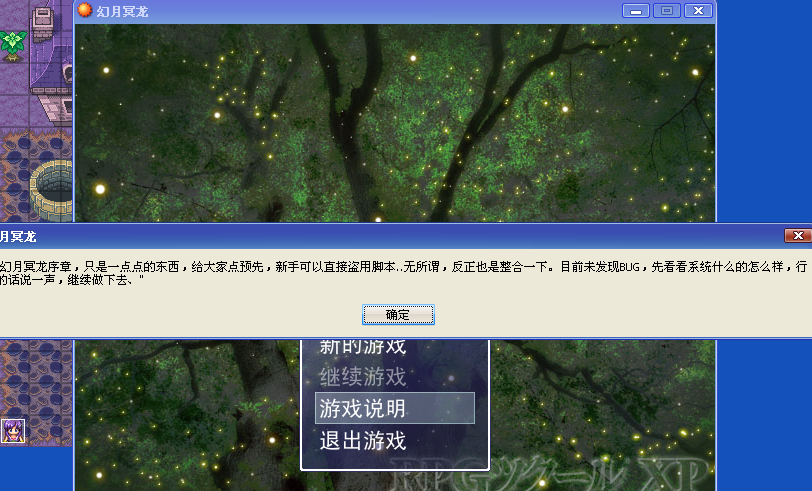Viewport: 812px width, 491px height.
Task: Click the stone well tile on the map
Action: click(x=51, y=190)
